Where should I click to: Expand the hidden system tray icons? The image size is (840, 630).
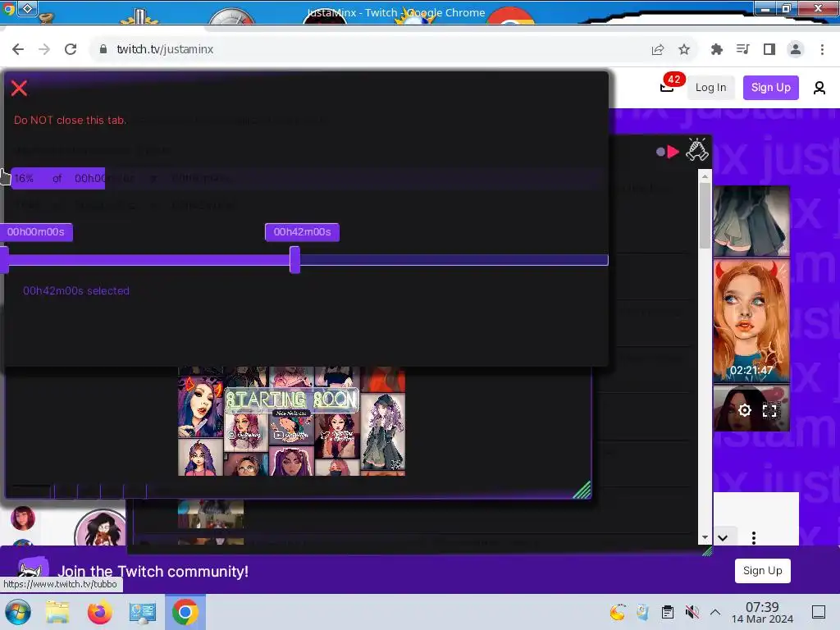pos(715,612)
